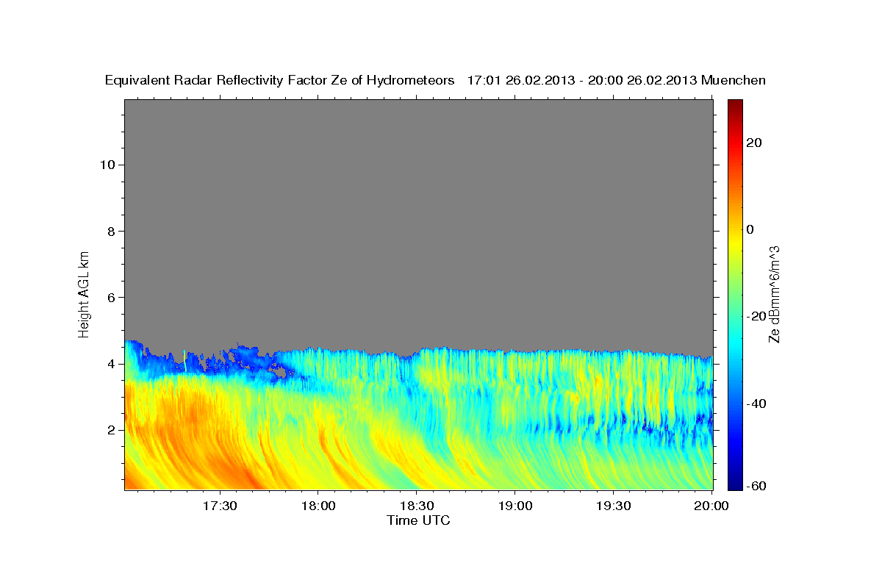Screen dimensions: 882x588
Task: Click the 20:00 time tick label
Action: (x=712, y=506)
